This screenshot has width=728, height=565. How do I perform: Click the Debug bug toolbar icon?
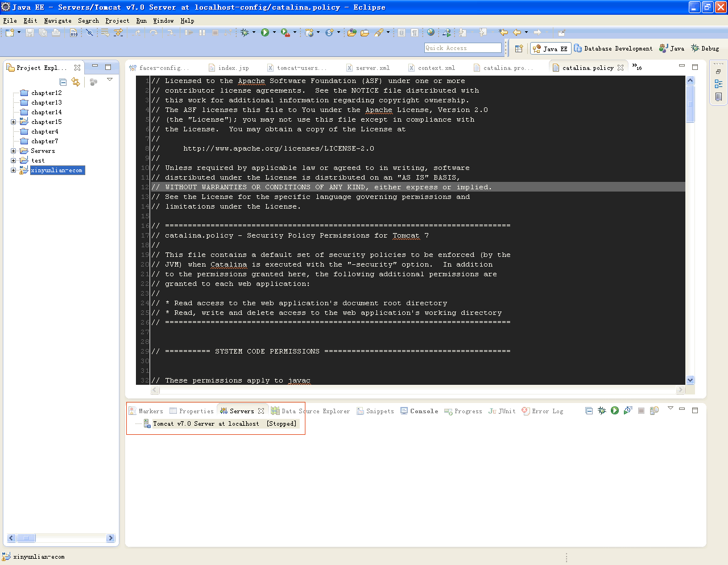[x=245, y=33]
